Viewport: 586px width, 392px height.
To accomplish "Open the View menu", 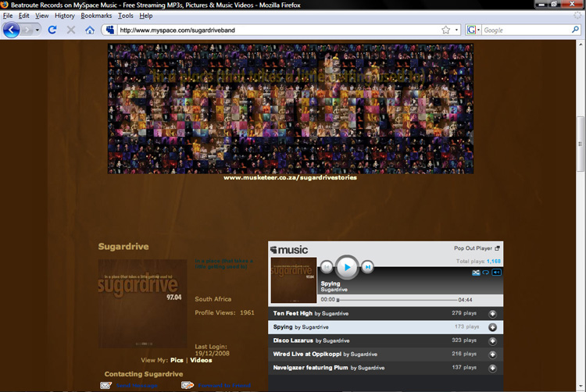I will [x=42, y=16].
